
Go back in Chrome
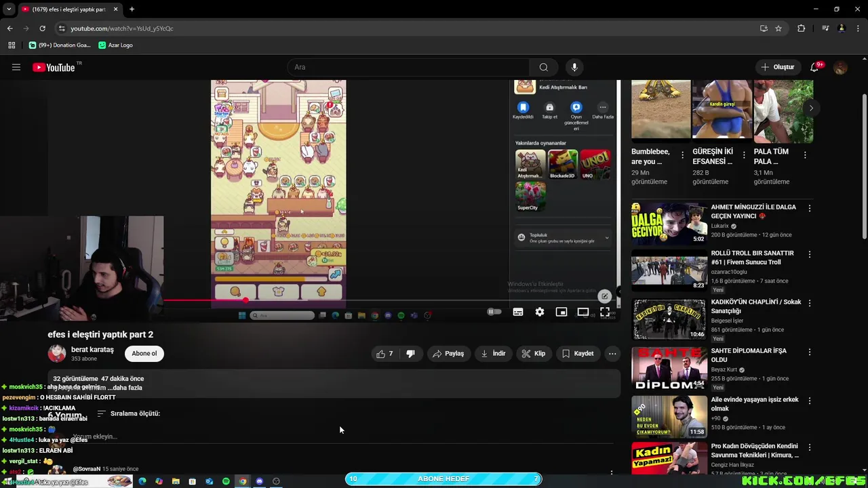9,28
